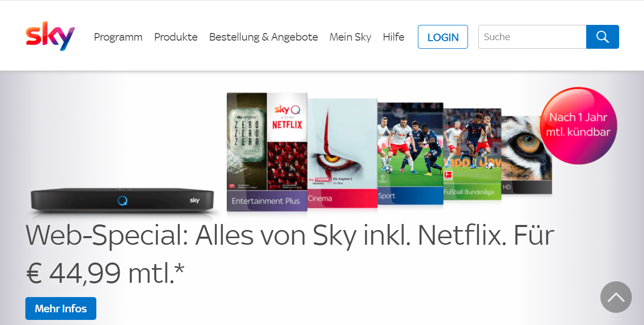Select the Fußball Bundesliga package card
The image size is (644, 325).
point(472,154)
